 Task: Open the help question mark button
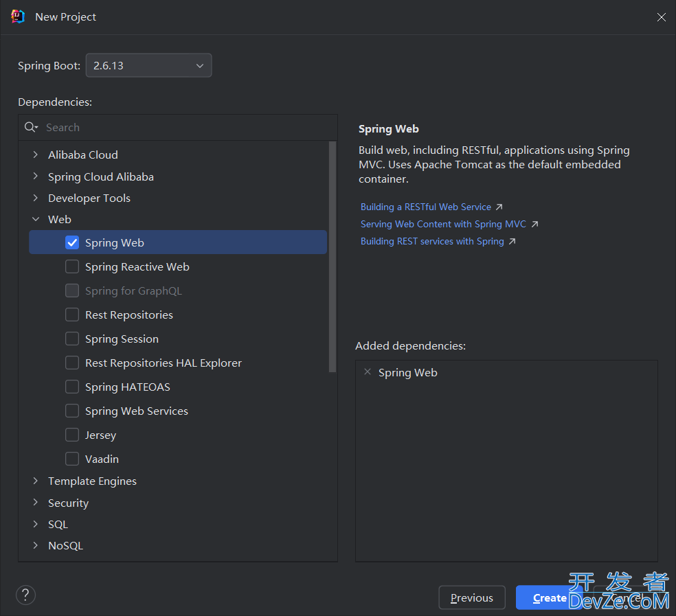(x=26, y=595)
